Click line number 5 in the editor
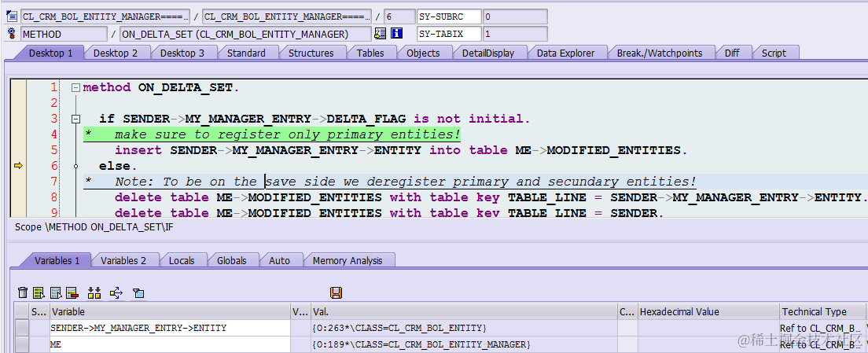Viewport: 868px width, 353px height. click(53, 150)
